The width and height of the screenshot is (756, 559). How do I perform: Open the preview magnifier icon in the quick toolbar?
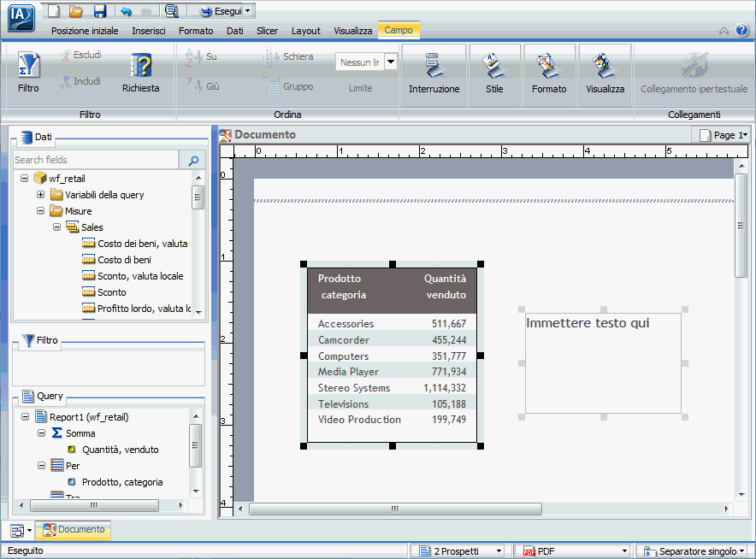tap(171, 10)
